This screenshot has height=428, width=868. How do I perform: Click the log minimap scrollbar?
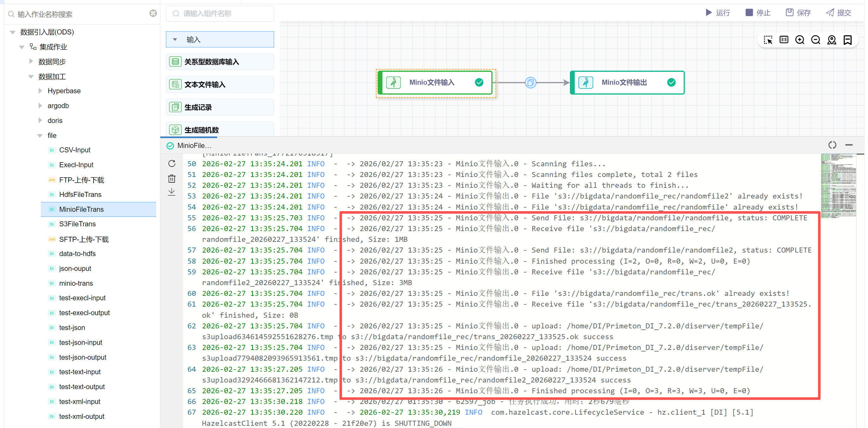click(838, 186)
